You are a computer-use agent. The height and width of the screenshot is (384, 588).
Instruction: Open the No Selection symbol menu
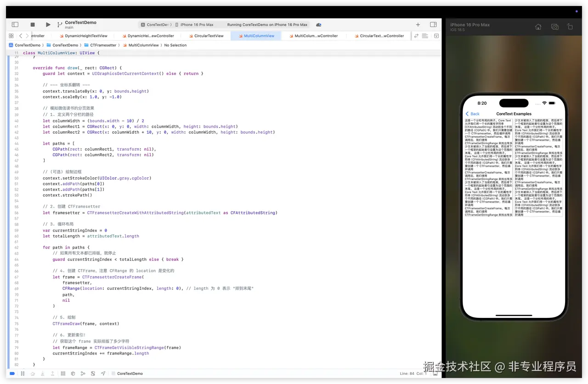point(175,45)
